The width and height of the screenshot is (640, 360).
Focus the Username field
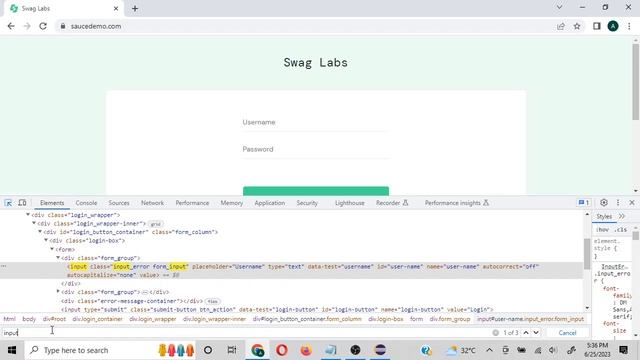[316, 122]
